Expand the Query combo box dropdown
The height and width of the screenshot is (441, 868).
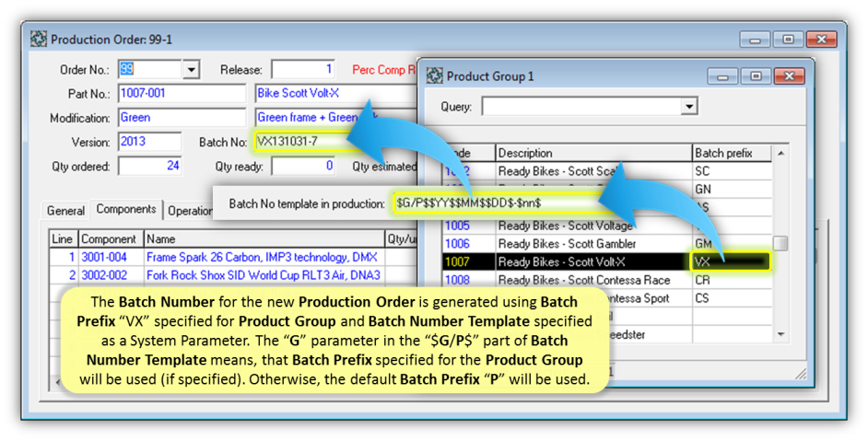click(x=688, y=106)
